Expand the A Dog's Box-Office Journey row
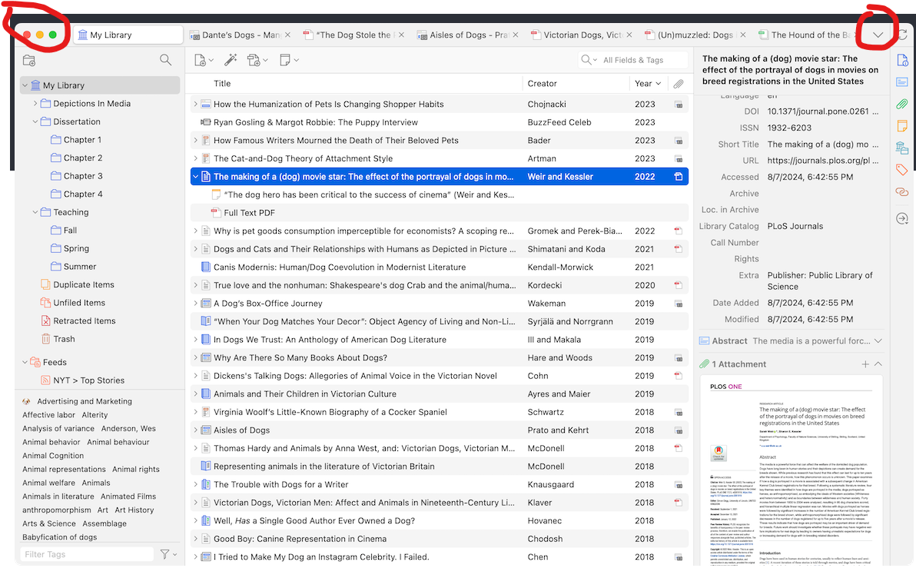 tap(196, 304)
